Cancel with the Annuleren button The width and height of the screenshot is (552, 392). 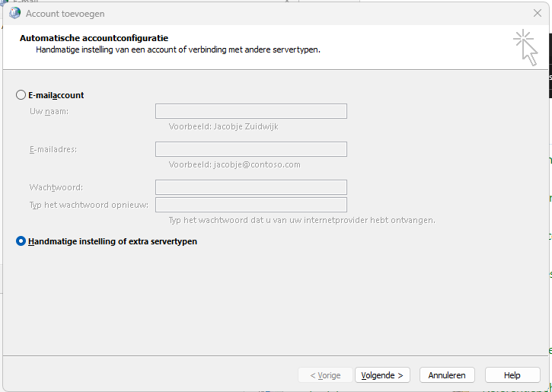coord(447,375)
